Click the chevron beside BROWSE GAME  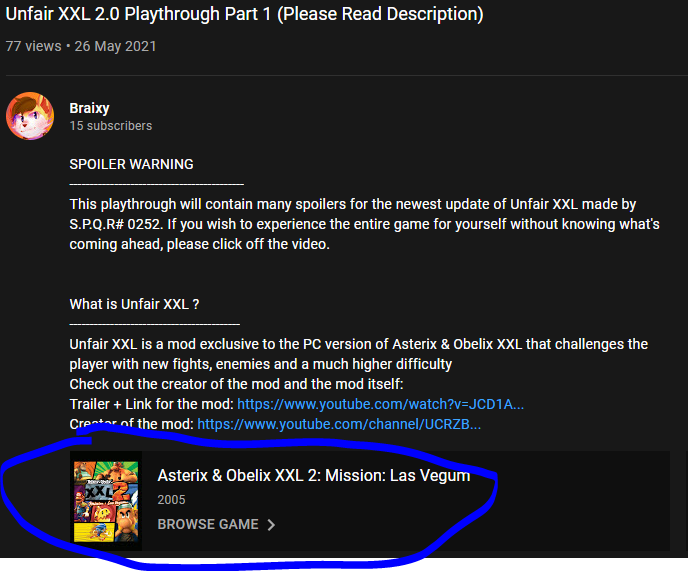[271, 525]
